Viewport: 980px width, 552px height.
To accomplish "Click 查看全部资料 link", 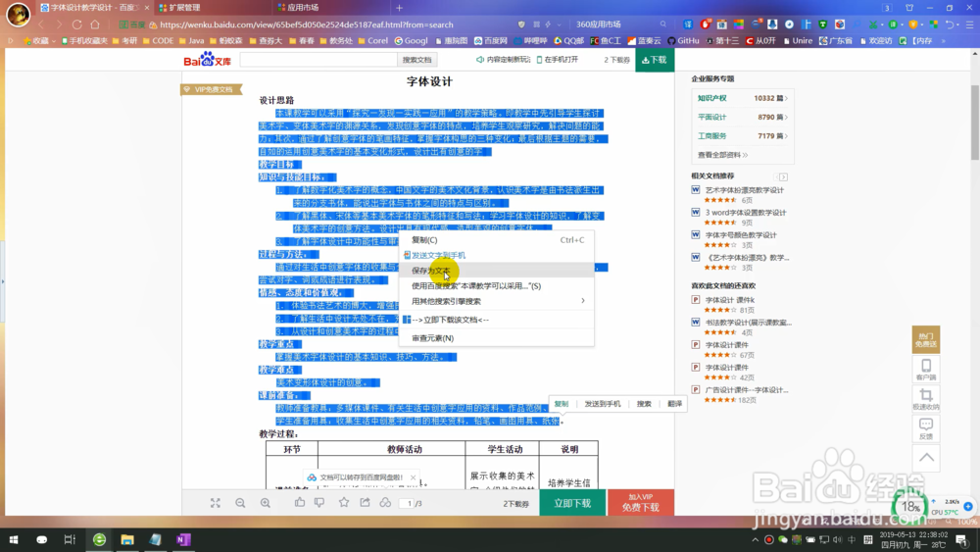I will tap(722, 154).
